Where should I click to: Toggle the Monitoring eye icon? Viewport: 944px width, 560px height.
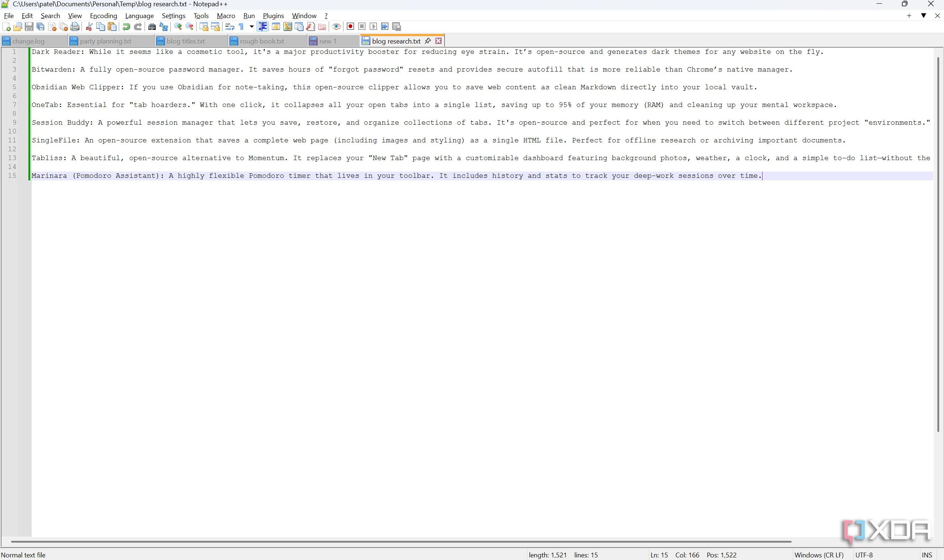[336, 27]
